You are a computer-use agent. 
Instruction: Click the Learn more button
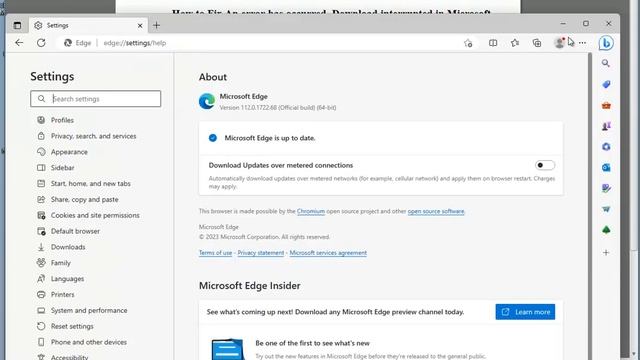[x=525, y=312]
